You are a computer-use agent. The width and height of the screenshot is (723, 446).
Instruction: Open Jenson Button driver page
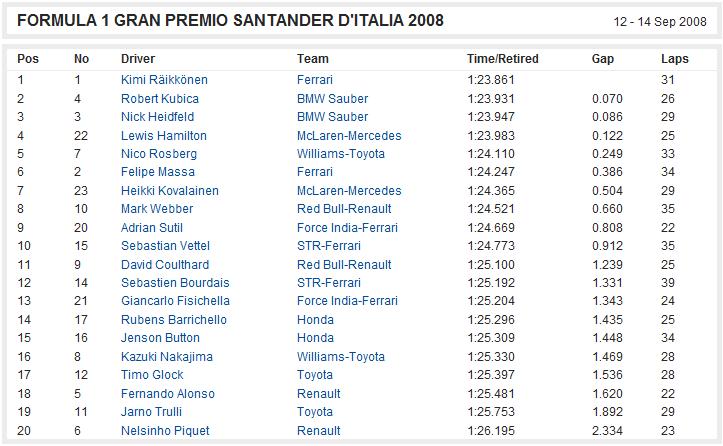(x=160, y=338)
